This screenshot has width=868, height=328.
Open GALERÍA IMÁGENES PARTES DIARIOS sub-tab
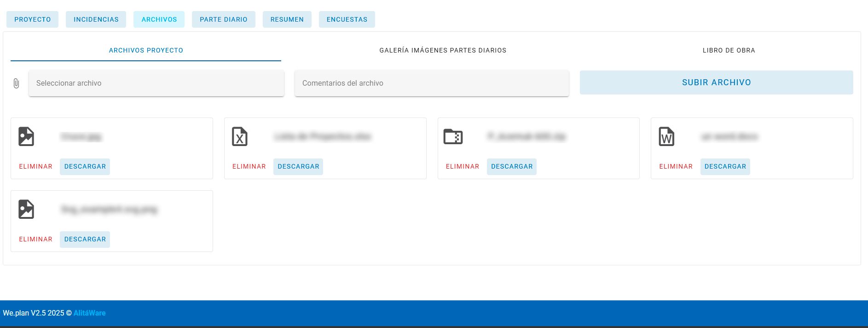click(443, 50)
